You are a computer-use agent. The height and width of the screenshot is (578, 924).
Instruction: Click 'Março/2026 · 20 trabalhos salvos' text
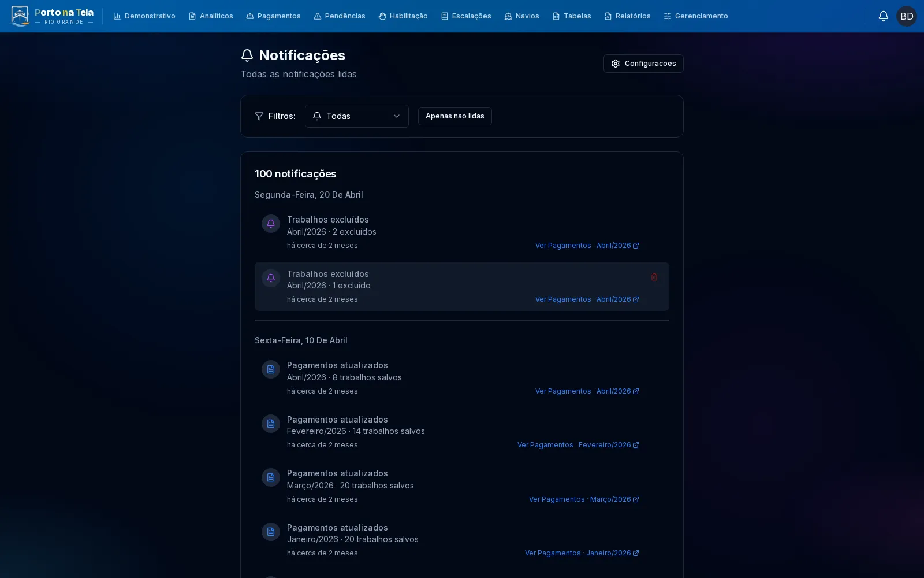[351, 486]
